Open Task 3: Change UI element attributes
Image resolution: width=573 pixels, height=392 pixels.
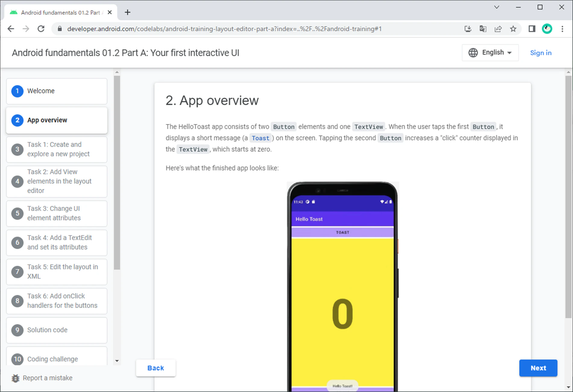(x=57, y=213)
